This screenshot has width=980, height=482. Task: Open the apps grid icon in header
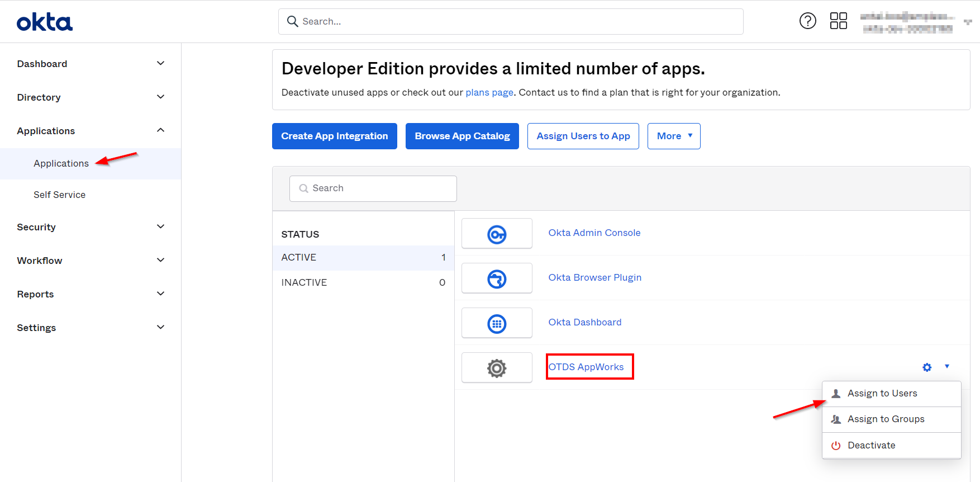pos(838,21)
